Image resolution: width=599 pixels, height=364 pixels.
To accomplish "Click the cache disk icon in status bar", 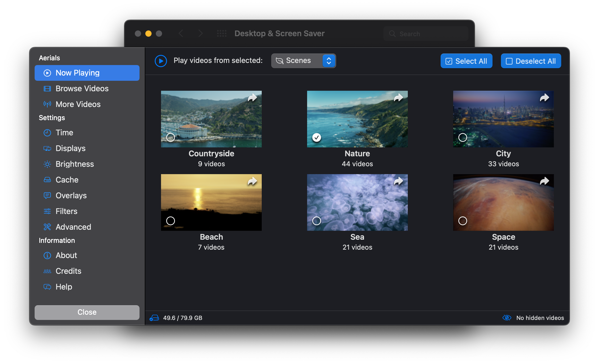I will coord(154,318).
